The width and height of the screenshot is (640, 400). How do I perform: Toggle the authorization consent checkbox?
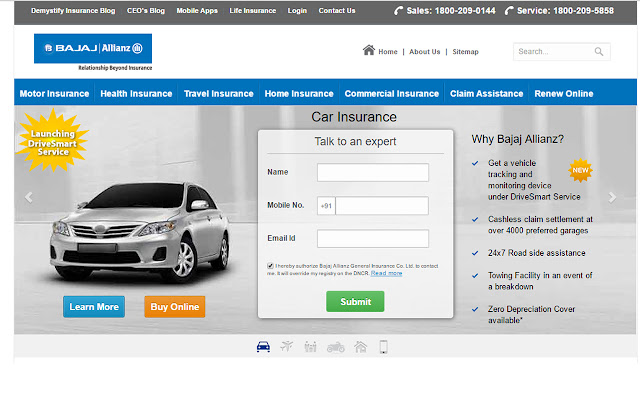pyautogui.click(x=270, y=266)
